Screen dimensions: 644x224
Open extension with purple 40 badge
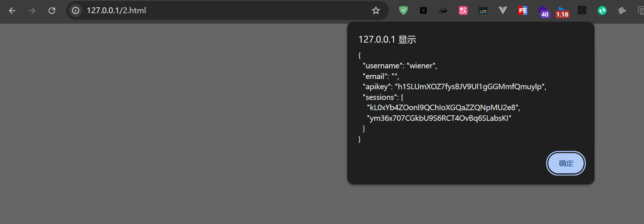[543, 11]
